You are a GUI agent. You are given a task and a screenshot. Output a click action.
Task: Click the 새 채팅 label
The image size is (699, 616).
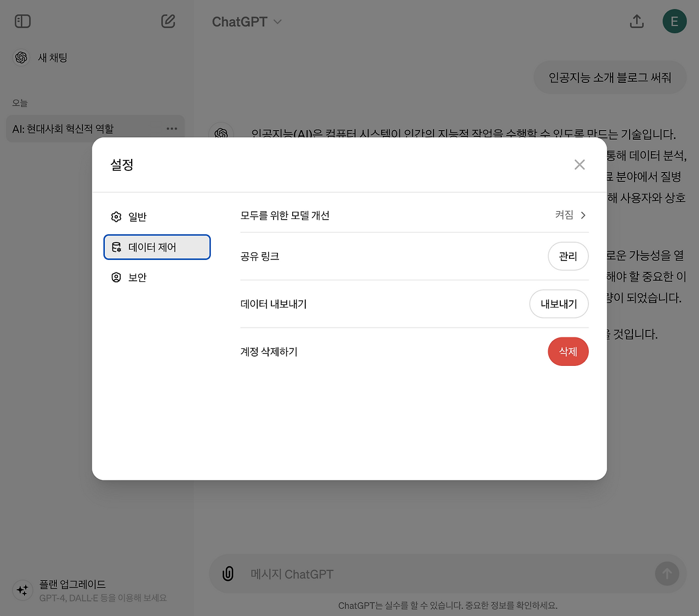(52, 58)
